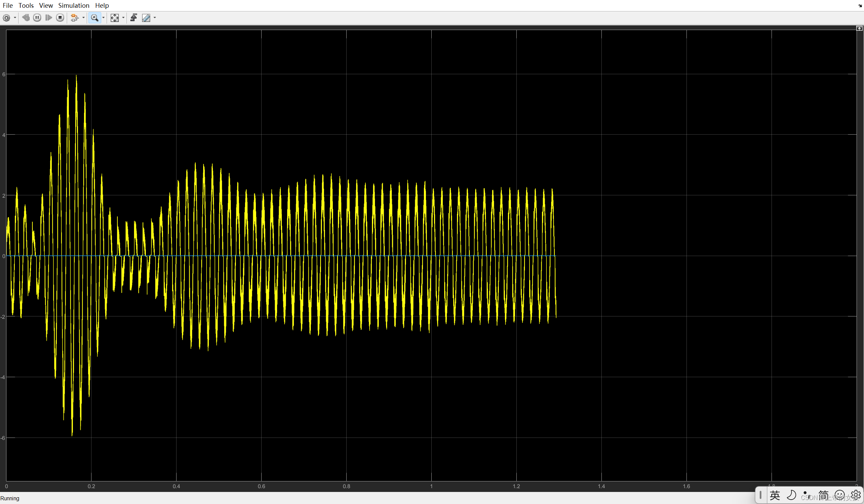This screenshot has height=504, width=864.
Task: Fit the signal view to window
Action: point(115,18)
